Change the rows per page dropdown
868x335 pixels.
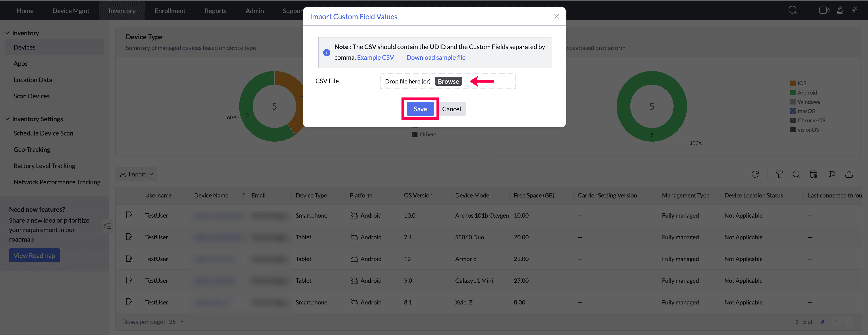tap(176, 321)
